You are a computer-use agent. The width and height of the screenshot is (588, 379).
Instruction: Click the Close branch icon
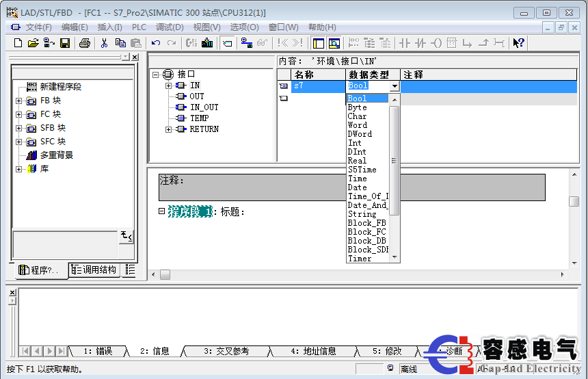click(483, 43)
